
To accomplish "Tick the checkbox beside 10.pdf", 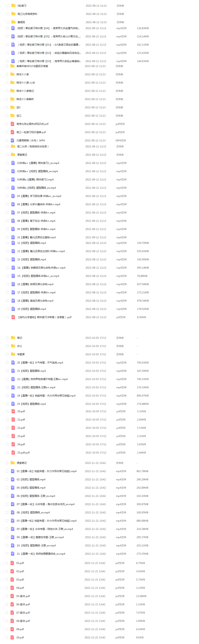I will coord(7,637).
